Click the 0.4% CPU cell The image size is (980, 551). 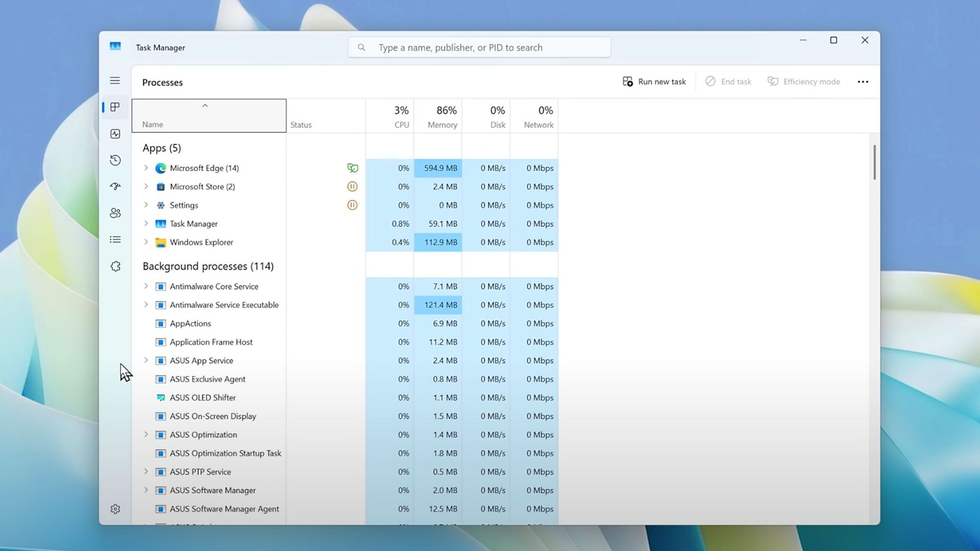(389, 242)
